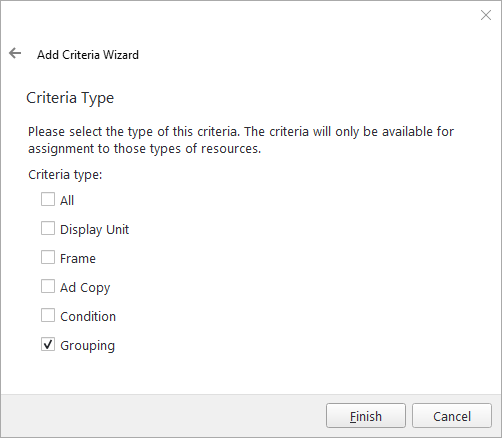The image size is (502, 438).
Task: Select the Ad Copy checkbox
Action: (x=48, y=286)
